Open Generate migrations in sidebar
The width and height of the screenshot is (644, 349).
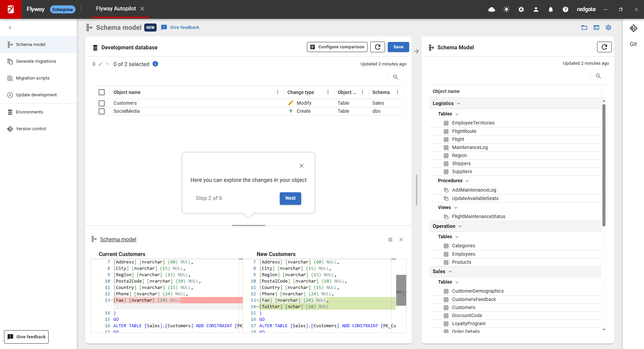[x=39, y=61]
